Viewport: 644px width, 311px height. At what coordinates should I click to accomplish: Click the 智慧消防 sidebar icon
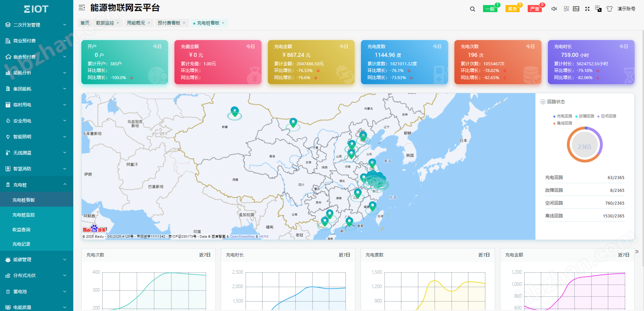pos(8,169)
